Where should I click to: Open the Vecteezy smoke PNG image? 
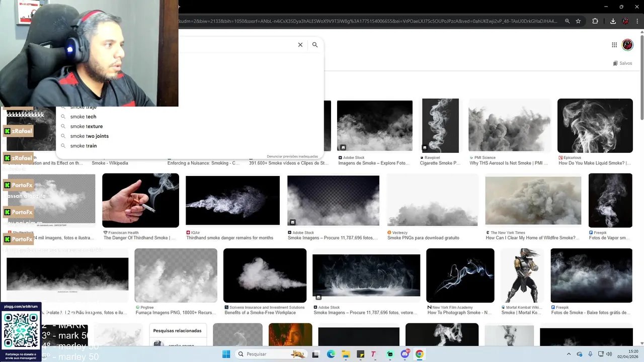point(433,200)
